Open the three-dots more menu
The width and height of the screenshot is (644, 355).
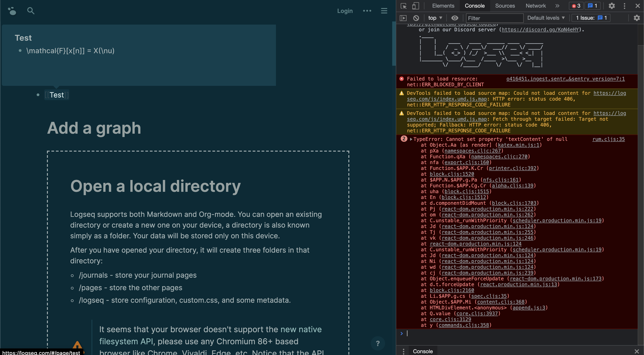[367, 11]
